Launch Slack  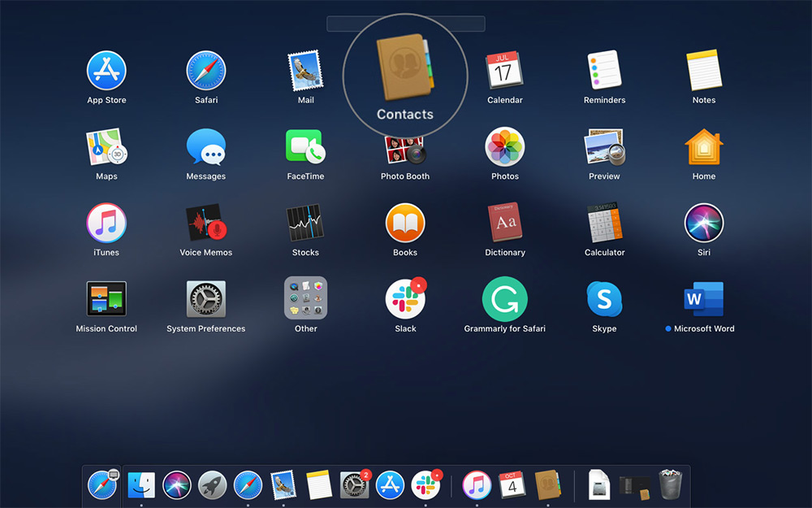click(x=404, y=298)
